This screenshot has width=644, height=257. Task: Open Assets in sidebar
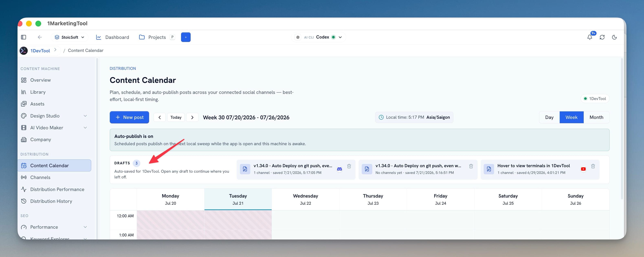point(55,104)
